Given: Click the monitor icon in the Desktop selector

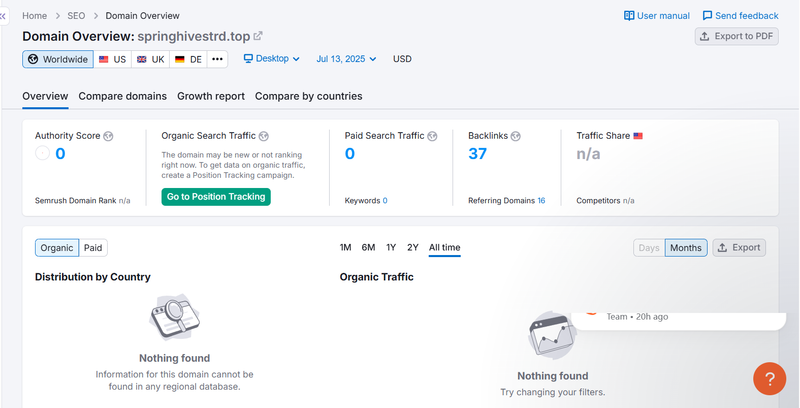Looking at the screenshot, I should 248,59.
